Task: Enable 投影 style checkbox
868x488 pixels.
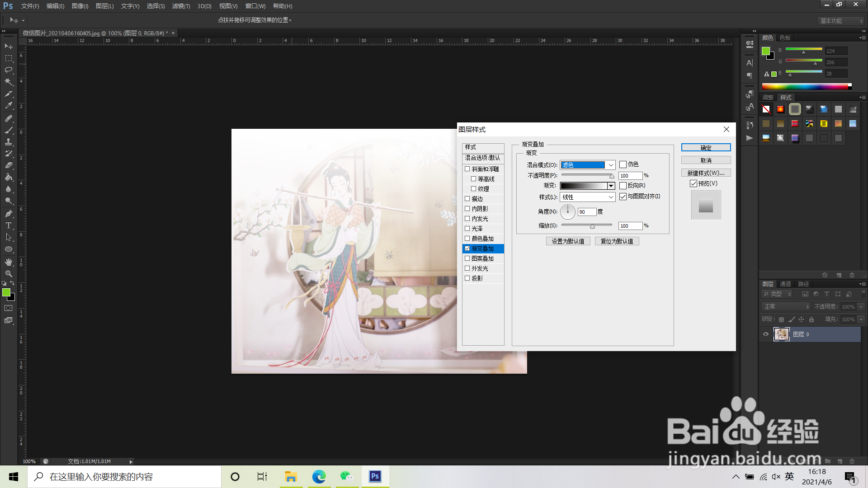Action: (x=467, y=278)
